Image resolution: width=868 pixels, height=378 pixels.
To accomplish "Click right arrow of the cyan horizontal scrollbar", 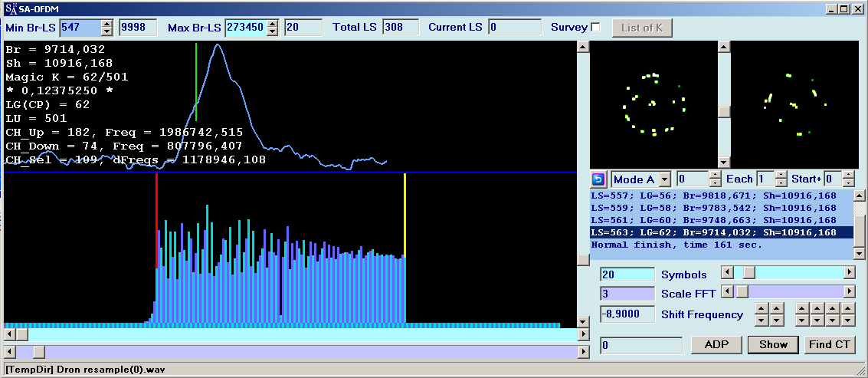I will (x=583, y=335).
